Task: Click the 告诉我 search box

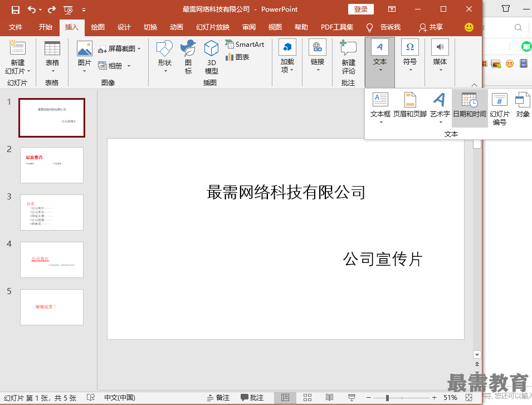Action: click(390, 27)
